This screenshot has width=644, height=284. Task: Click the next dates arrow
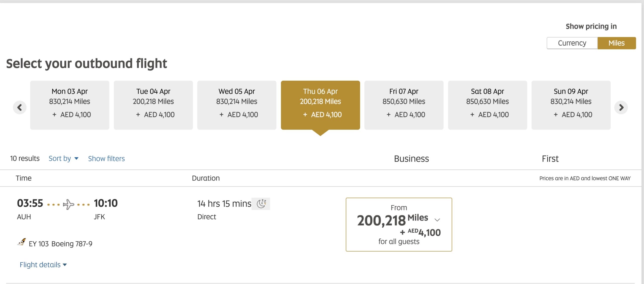(621, 108)
